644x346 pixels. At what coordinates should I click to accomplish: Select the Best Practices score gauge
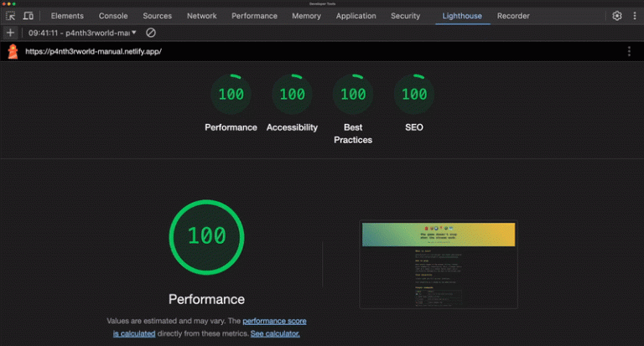coord(353,95)
